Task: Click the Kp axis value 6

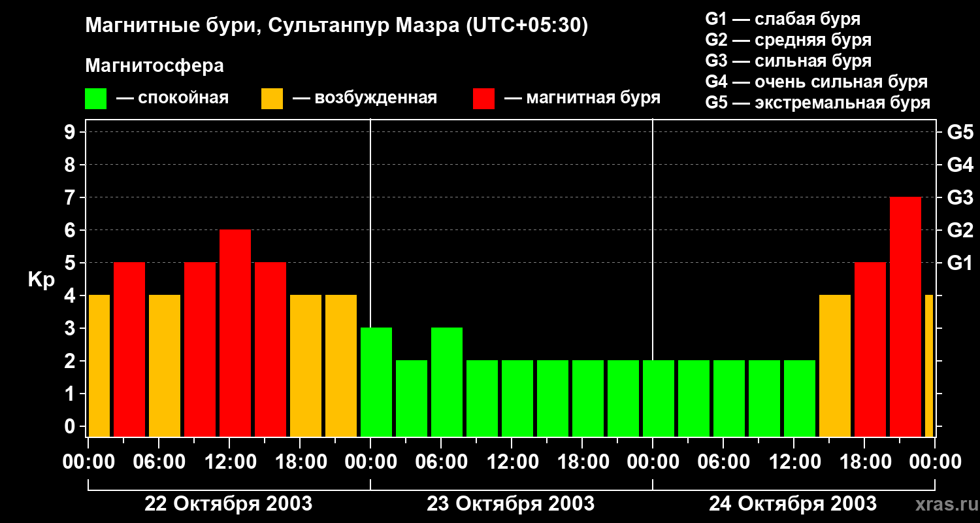Action: pyautogui.click(x=71, y=230)
